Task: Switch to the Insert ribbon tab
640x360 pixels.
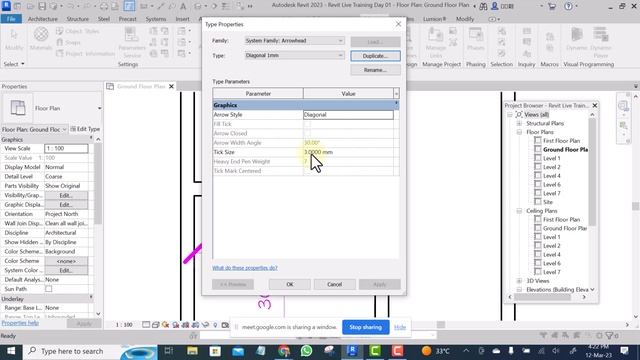Action: tap(182, 19)
